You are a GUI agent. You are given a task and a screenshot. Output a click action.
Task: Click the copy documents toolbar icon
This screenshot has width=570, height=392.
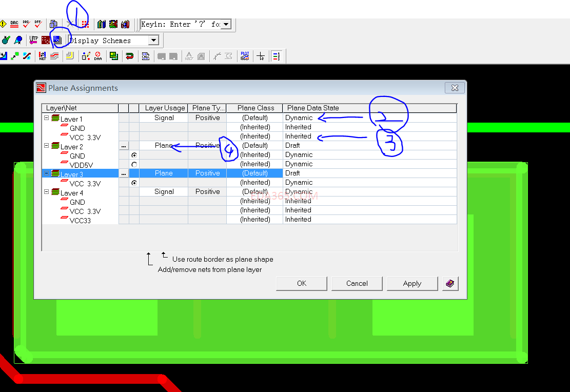(x=53, y=24)
